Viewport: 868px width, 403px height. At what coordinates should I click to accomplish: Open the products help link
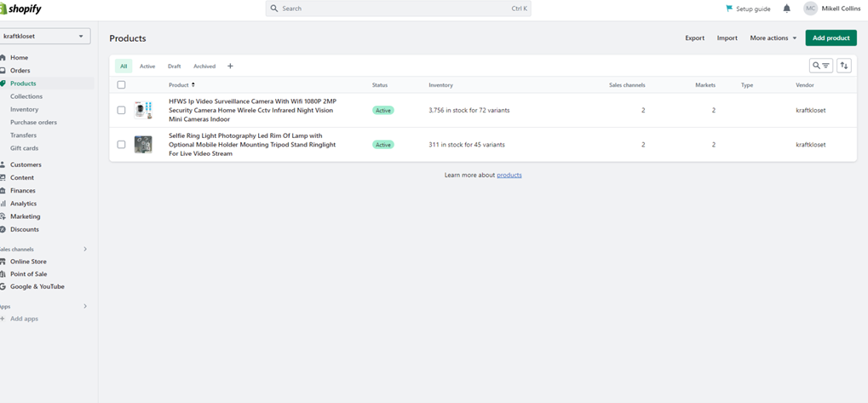pyautogui.click(x=509, y=175)
